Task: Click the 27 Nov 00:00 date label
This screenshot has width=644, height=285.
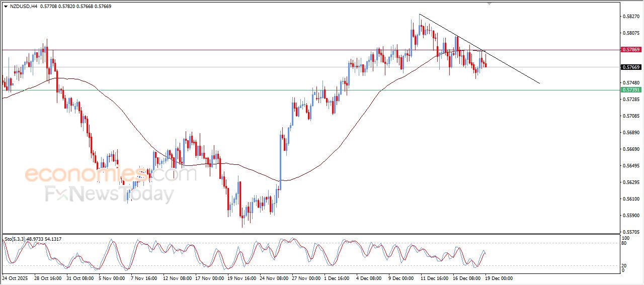Action: click(x=306, y=278)
